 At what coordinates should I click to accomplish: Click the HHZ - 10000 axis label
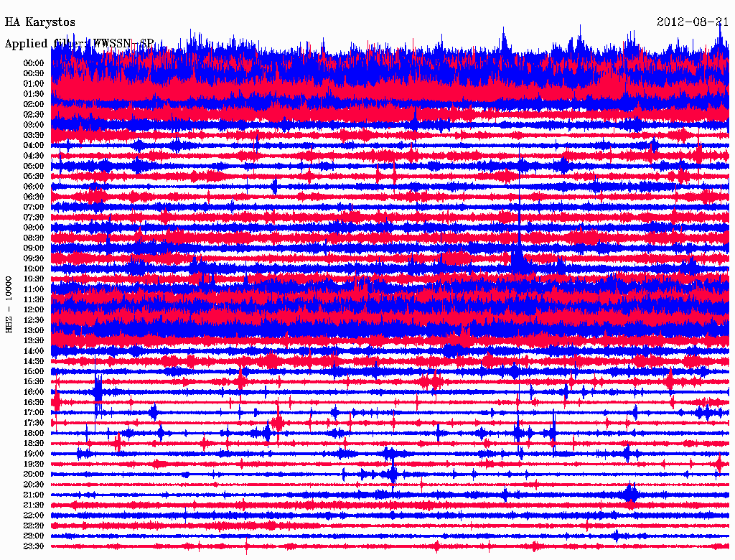[x=9, y=305]
